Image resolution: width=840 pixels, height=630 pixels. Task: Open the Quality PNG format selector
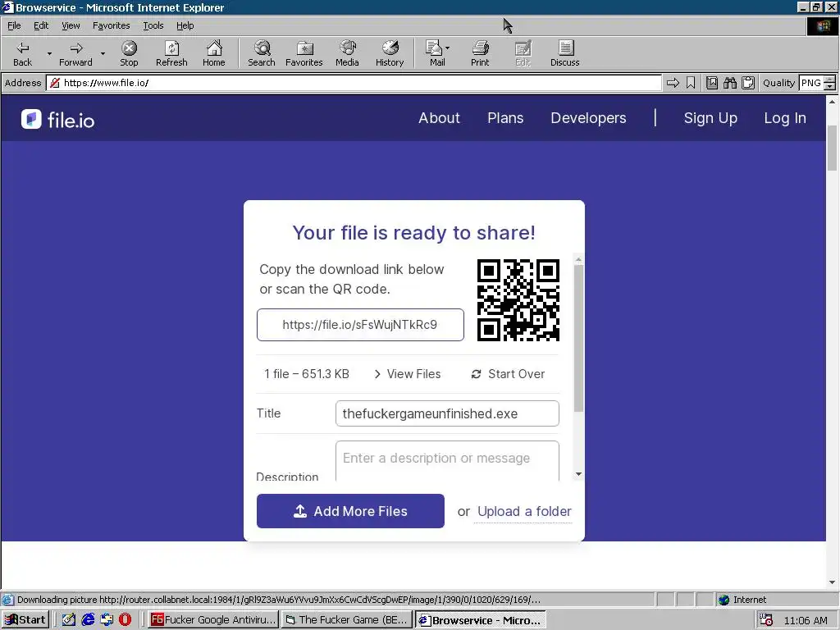pos(817,83)
